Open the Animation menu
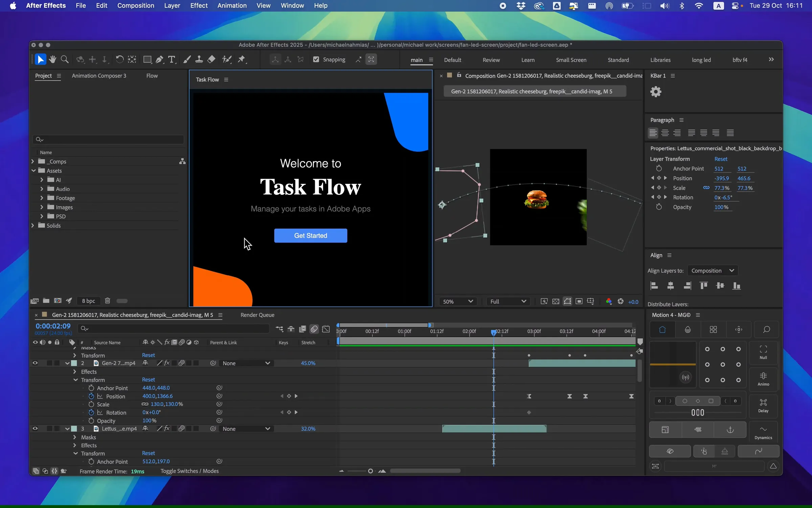 tap(231, 5)
